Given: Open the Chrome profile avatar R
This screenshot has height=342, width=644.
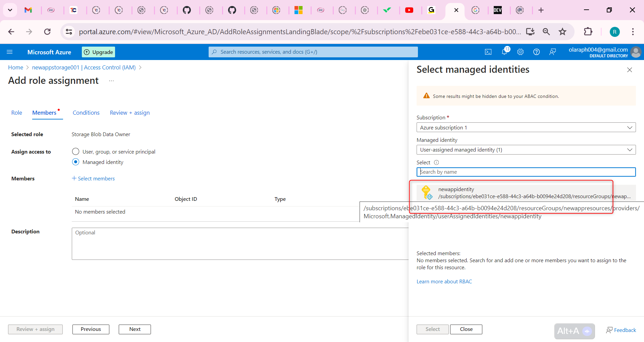Looking at the screenshot, I should point(614,32).
